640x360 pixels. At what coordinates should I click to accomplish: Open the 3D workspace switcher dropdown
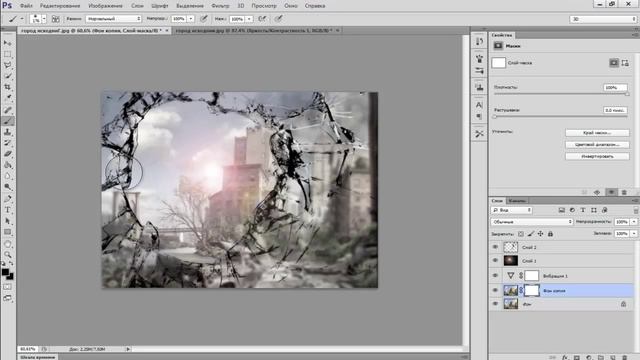click(x=603, y=19)
